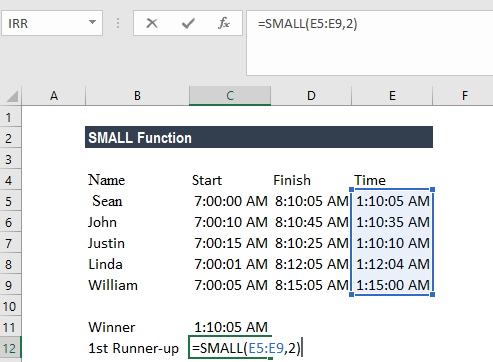Click the three-dot formula bar handle
The height and width of the screenshot is (362, 493).
pyautogui.click(x=118, y=23)
